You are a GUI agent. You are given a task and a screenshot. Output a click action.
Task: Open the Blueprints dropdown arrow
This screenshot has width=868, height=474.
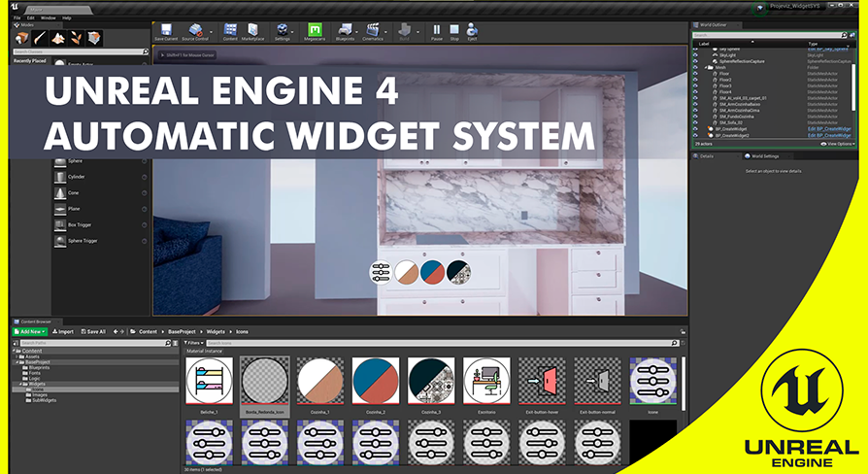click(x=356, y=32)
